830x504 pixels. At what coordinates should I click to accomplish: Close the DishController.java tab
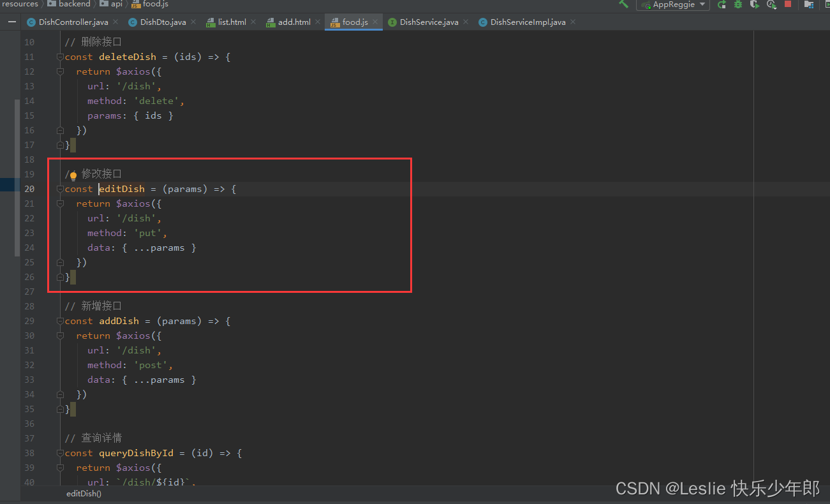(x=115, y=22)
